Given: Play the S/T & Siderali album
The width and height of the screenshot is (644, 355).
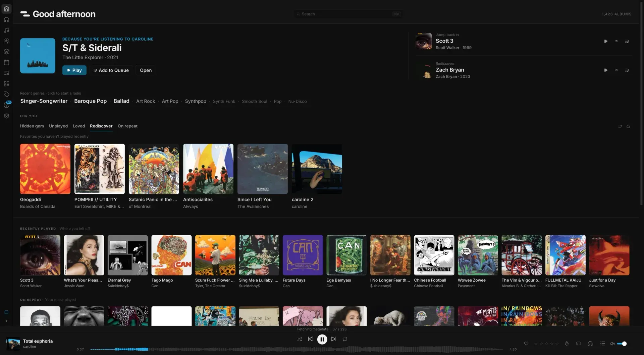Looking at the screenshot, I should tap(74, 70).
